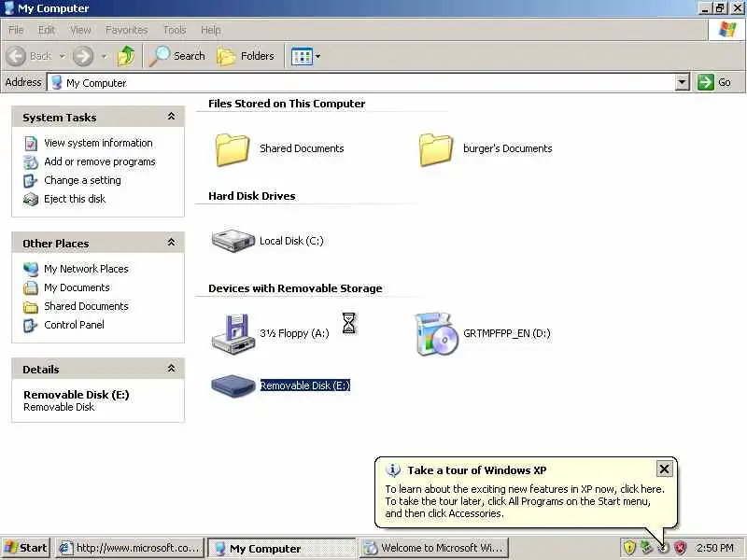Click the Safely Remove Hardware tray icon
The image size is (747, 560).
click(x=646, y=548)
